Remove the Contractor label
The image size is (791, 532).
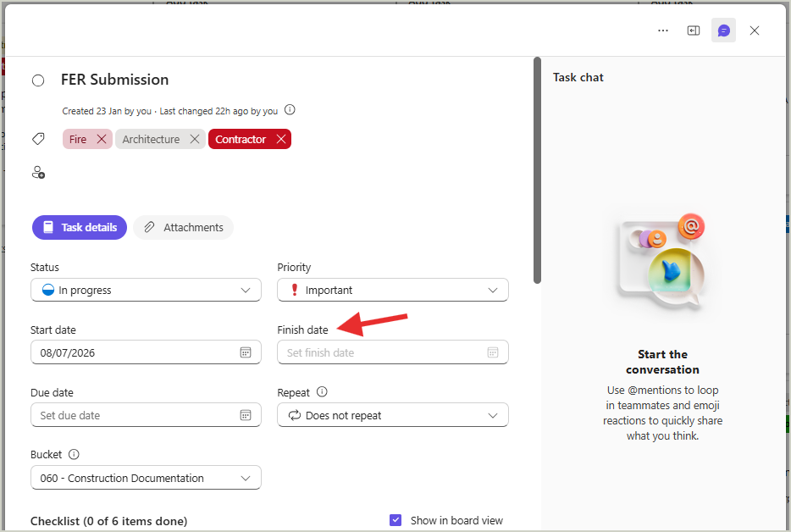pos(281,139)
